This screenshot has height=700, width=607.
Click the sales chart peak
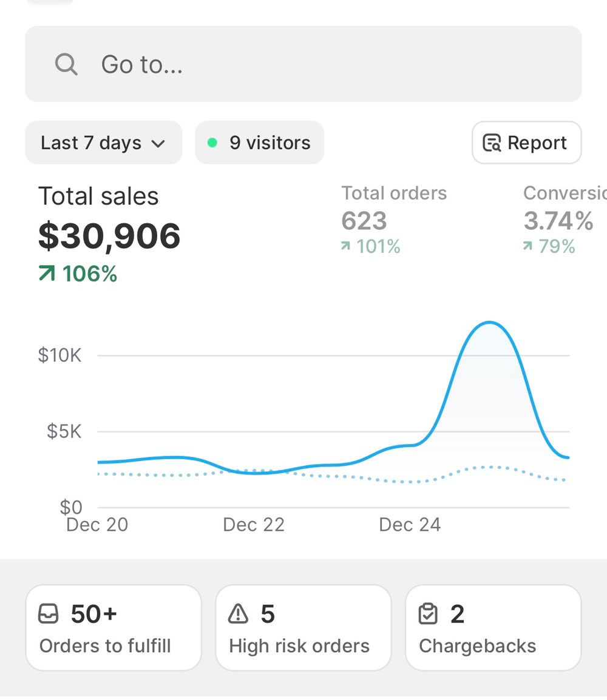click(x=489, y=323)
